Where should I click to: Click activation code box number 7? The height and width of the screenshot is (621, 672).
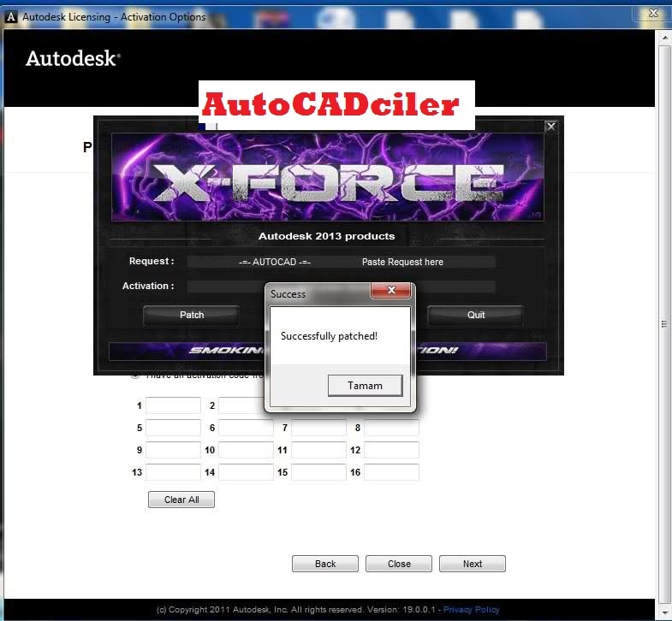click(318, 428)
